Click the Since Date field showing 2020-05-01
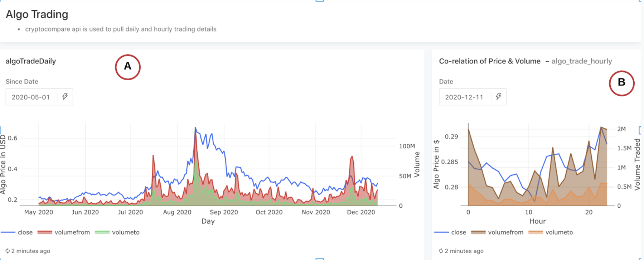Image resolution: width=644 pixels, height=260 pixels. (31, 97)
